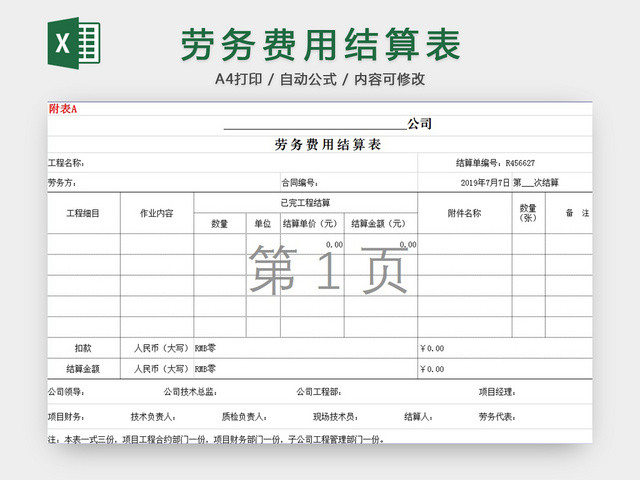Click the sheet heading 劳务费用结算表 in the table

[x=328, y=144]
